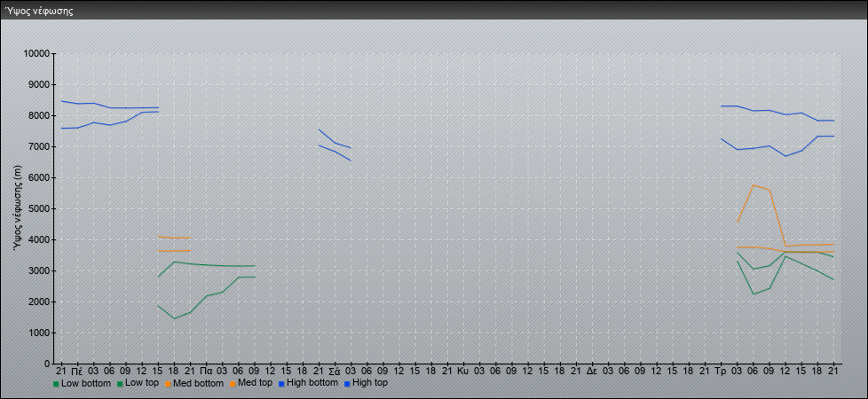Click the Τρ day label on x-axis

[x=720, y=370]
